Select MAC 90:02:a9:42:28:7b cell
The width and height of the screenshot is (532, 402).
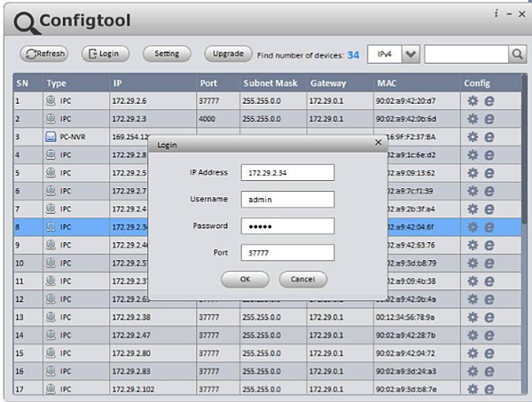(x=417, y=335)
